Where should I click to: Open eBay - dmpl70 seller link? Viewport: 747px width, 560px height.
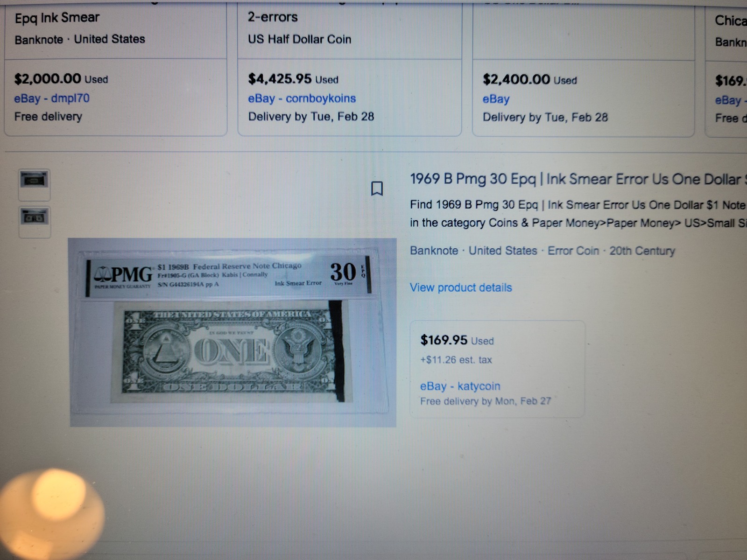pos(52,98)
